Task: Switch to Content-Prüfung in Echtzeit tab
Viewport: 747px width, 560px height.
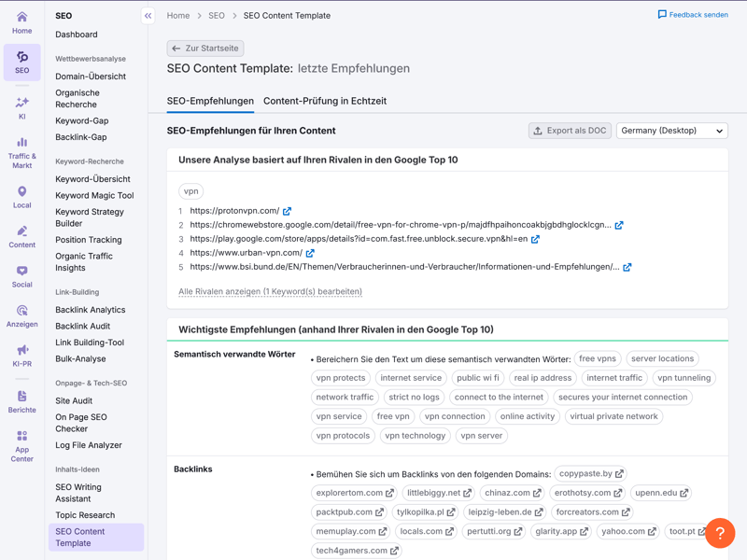Action: point(325,101)
